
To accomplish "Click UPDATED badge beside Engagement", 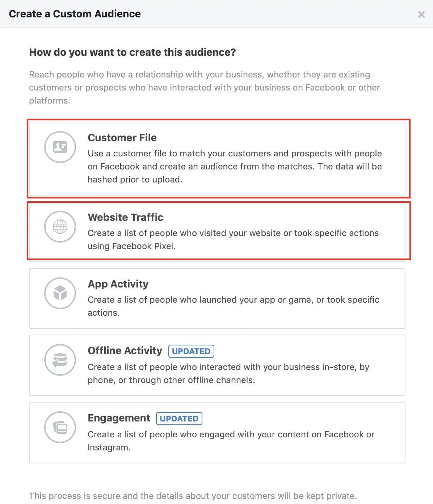I will [179, 419].
